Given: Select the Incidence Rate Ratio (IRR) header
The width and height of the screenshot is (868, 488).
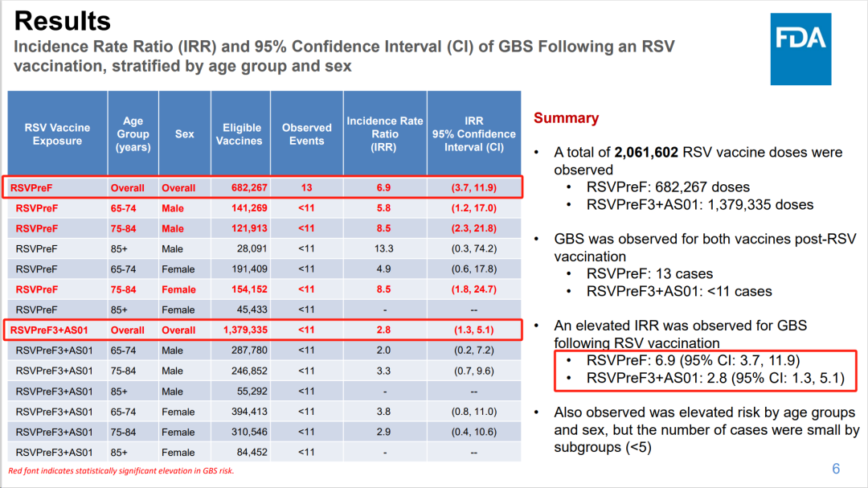Looking at the screenshot, I should point(384,134).
